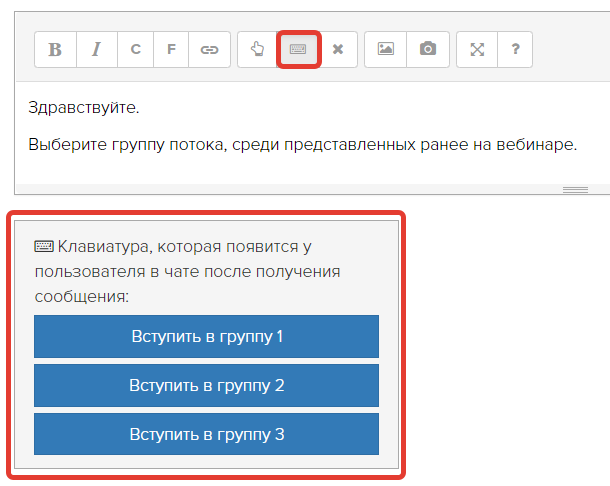Open help with the question mark icon
Viewport: 610px width, 486px height.
pyautogui.click(x=515, y=49)
